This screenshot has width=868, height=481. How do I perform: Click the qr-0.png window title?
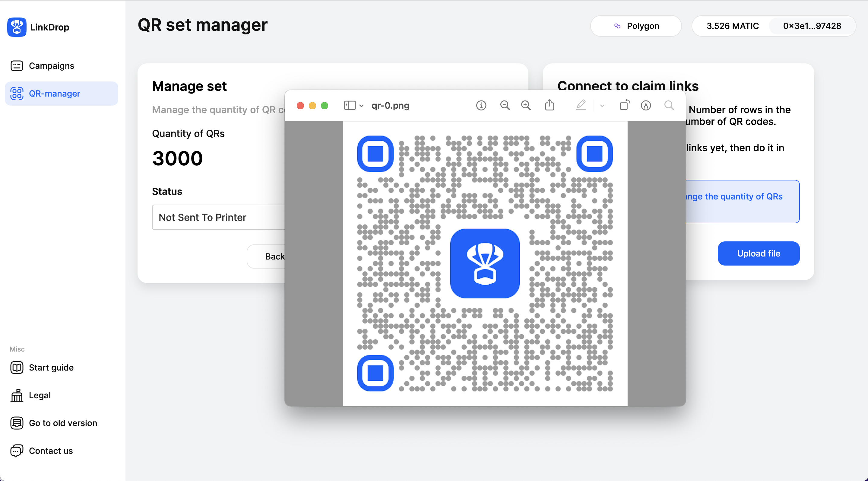390,106
